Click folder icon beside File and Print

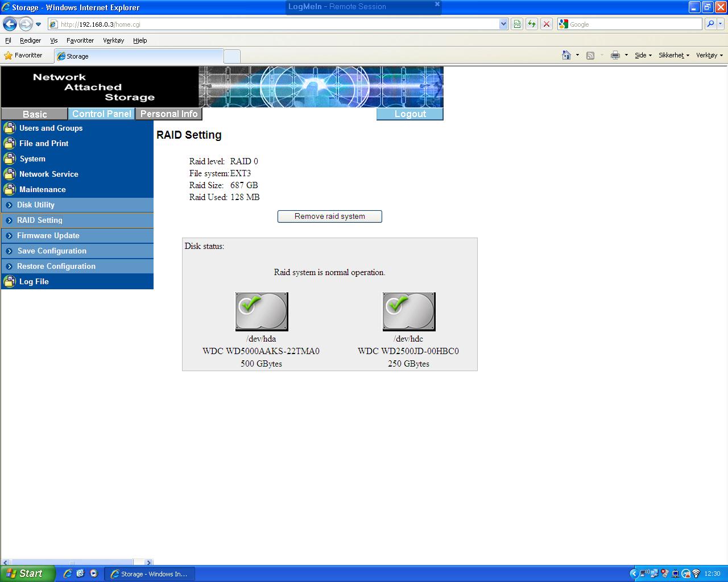coord(10,143)
